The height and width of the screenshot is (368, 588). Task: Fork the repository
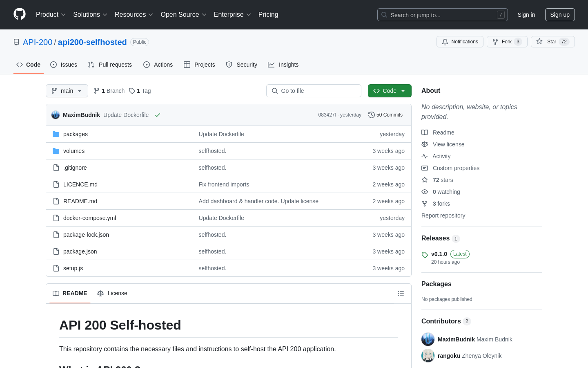tap(507, 42)
